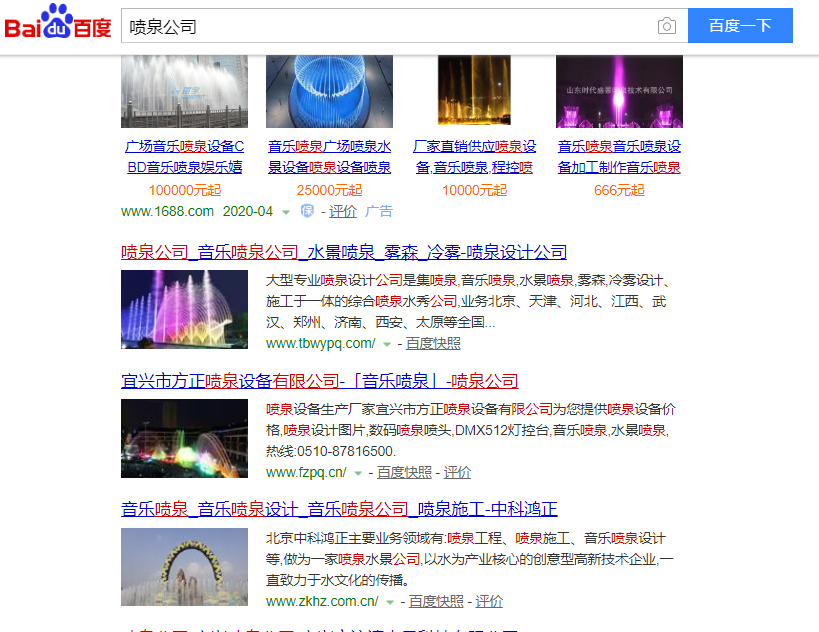Image resolution: width=819 pixels, height=632 pixels.
Task: Open 方正喷泉 result thumbnail image
Action: [x=184, y=438]
